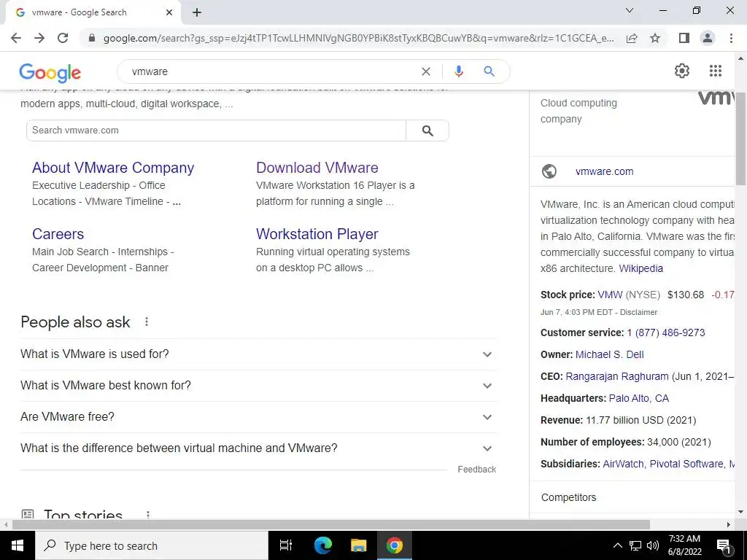Image resolution: width=747 pixels, height=560 pixels.
Task: Expand "What is VMware is used for?"
Action: [x=258, y=354]
